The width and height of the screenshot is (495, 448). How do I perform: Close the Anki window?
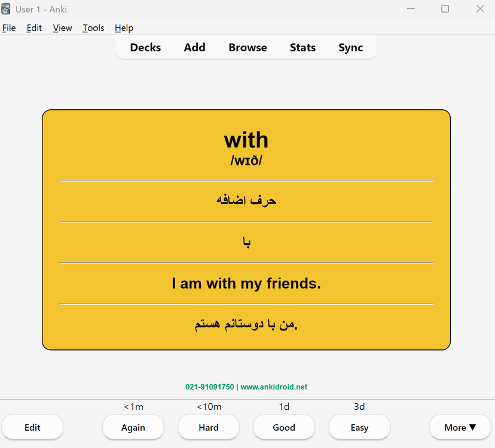(480, 9)
